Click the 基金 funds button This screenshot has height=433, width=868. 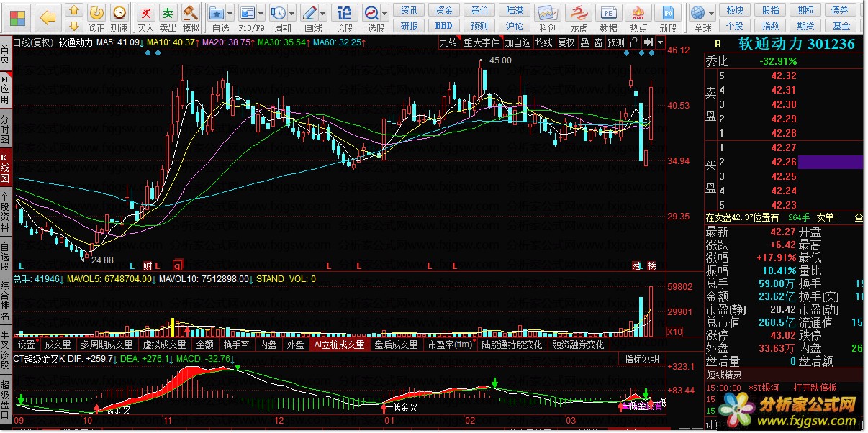pos(841,26)
